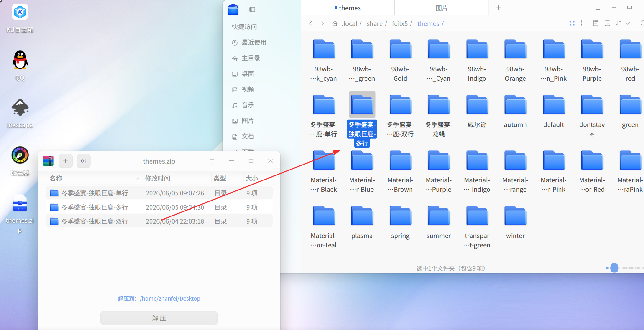644x330 pixels.
Task: Go to 主目录 in sidebar
Action: click(x=246, y=58)
